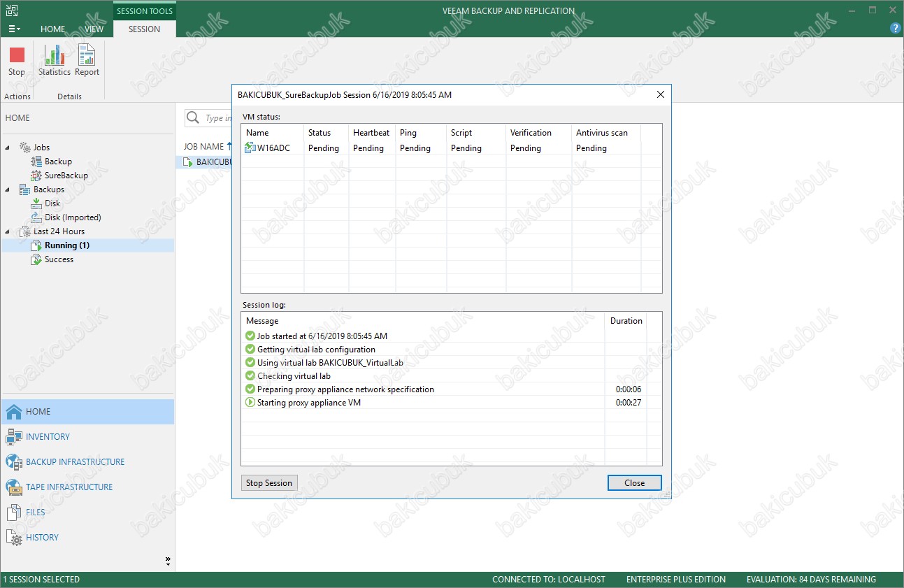Collapse the Backups tree node

point(9,189)
